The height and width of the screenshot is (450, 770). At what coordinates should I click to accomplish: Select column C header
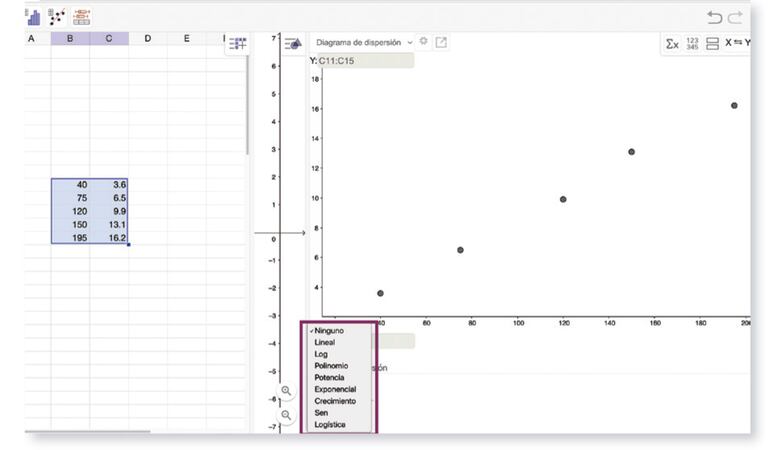109,38
